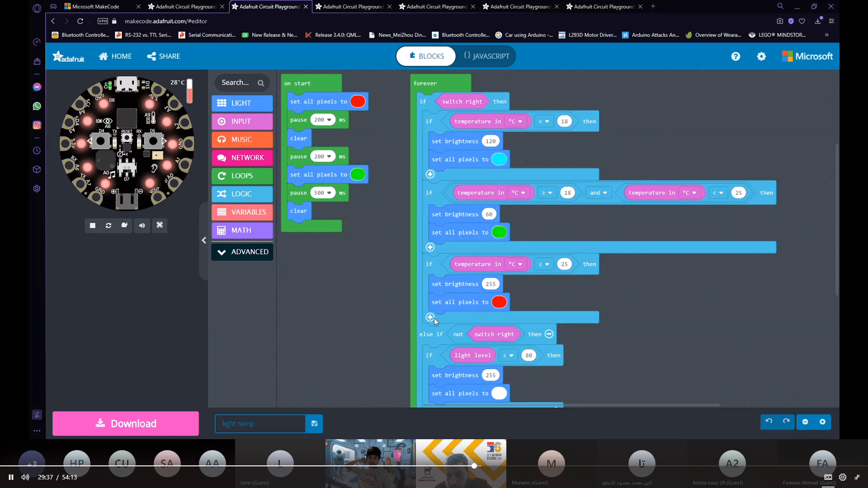868x488 pixels.
Task: Restart the simulator
Action: tap(108, 225)
